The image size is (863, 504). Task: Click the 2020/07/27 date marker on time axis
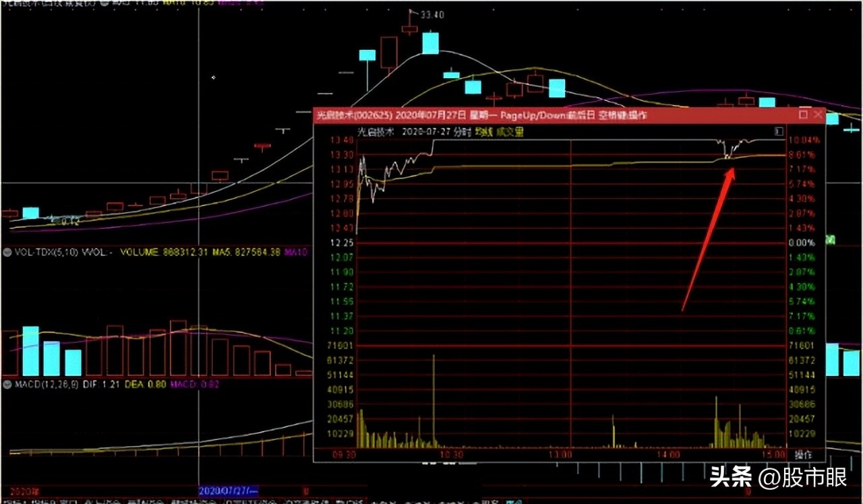pos(229,490)
